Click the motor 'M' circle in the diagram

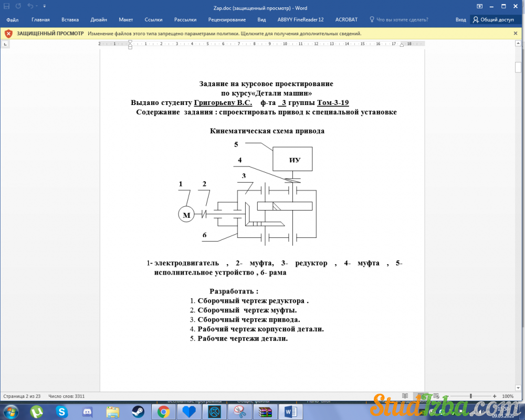click(186, 214)
